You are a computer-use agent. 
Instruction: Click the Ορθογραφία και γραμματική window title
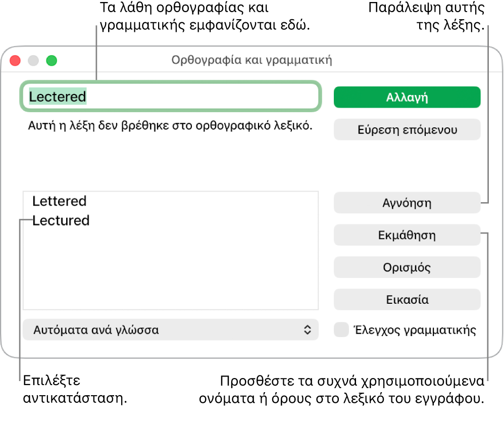pyautogui.click(x=251, y=60)
